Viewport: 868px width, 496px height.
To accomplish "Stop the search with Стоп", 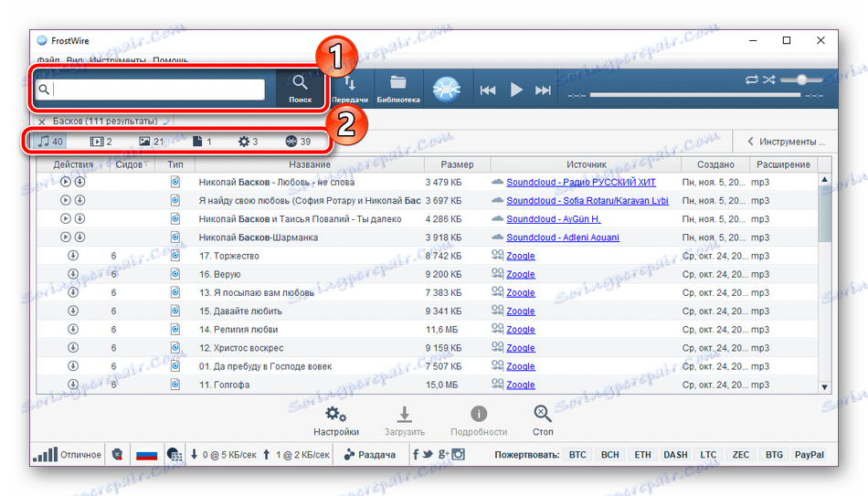I will [543, 421].
